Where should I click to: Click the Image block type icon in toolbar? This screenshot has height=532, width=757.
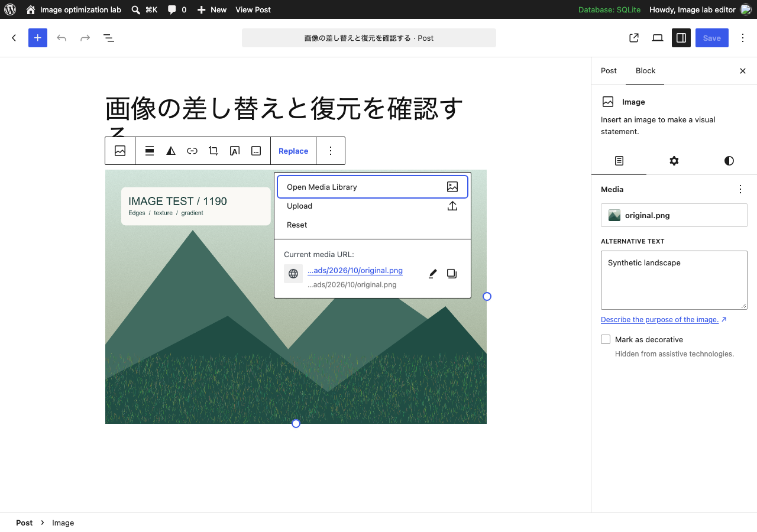[x=120, y=151]
